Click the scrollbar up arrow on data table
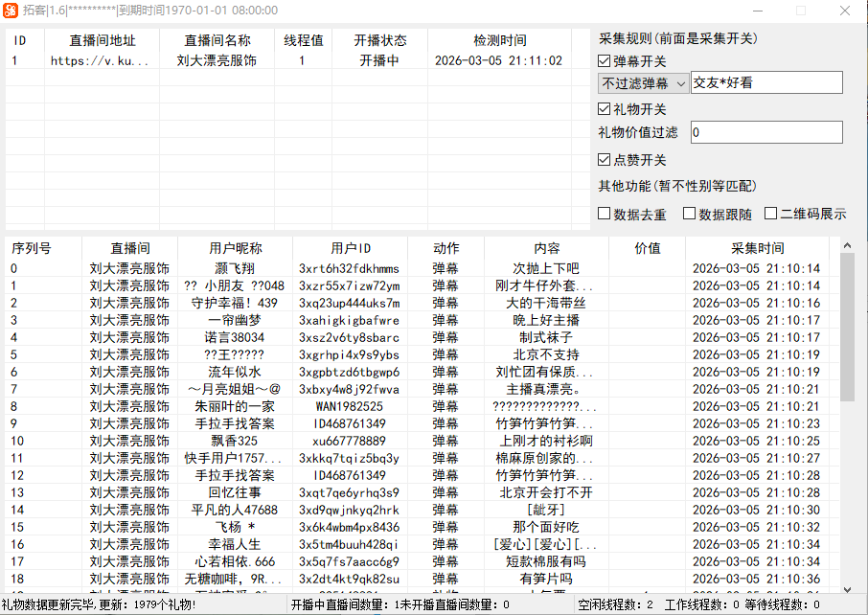868x615 pixels. 847,244
